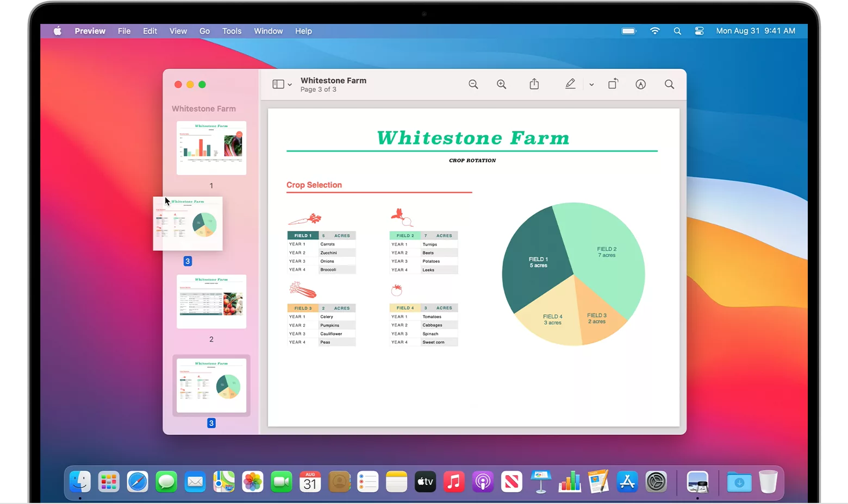Open the Tools menu
Viewport: 848px width, 504px height.
tap(232, 31)
